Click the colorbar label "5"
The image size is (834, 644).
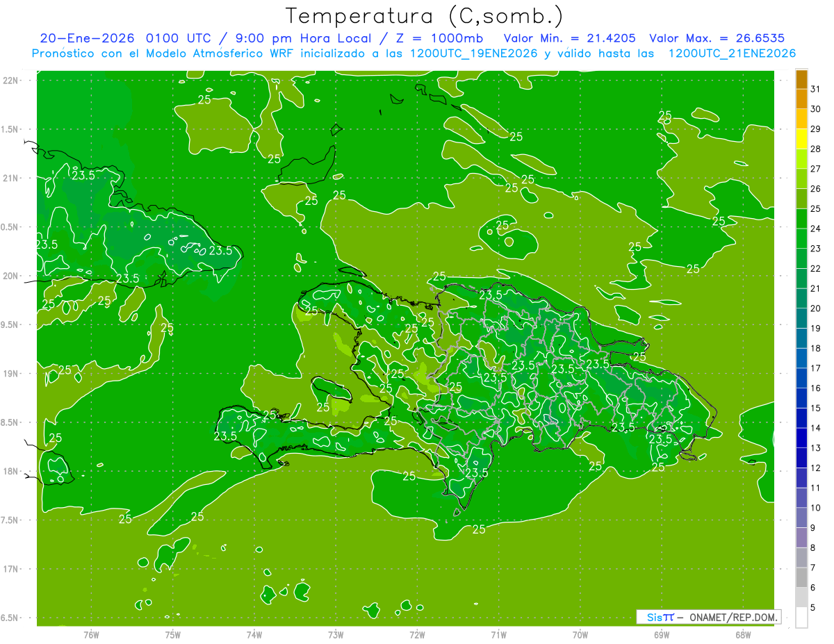point(813,607)
